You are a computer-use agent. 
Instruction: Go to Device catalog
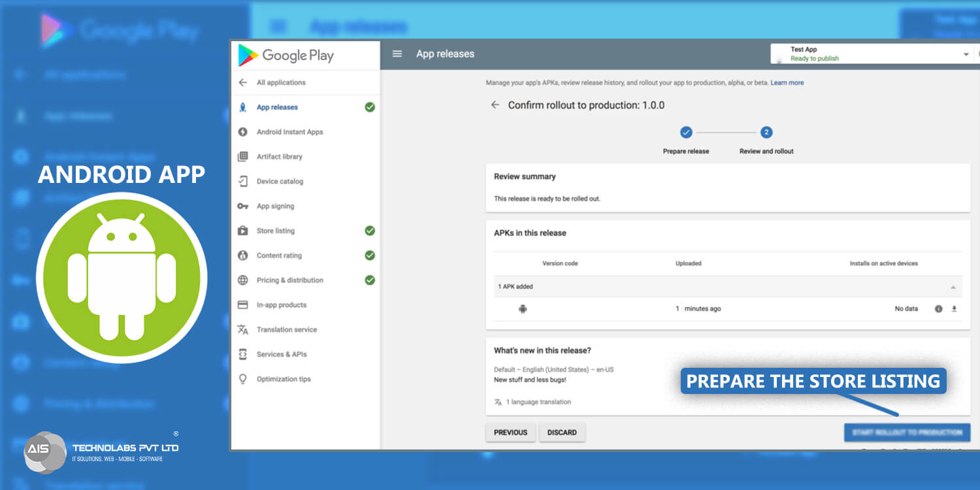tap(280, 182)
